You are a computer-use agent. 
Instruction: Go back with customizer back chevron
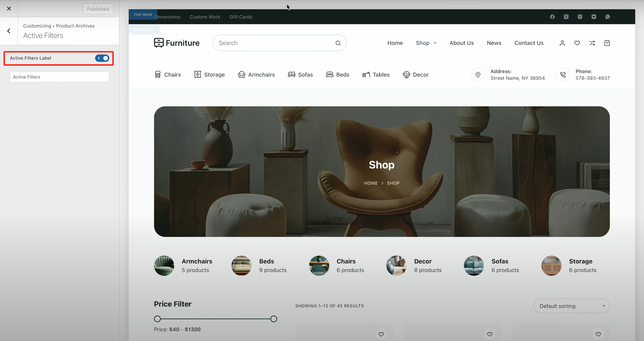click(9, 31)
